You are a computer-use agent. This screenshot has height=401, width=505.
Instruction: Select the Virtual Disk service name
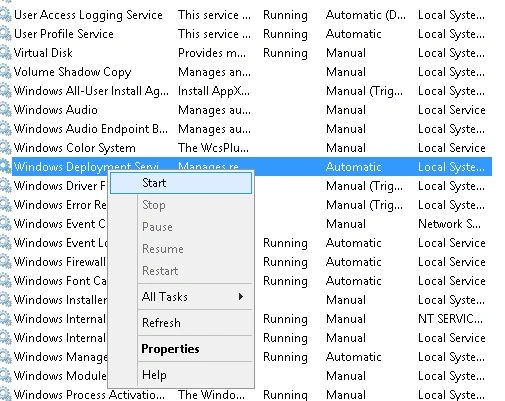pos(43,53)
